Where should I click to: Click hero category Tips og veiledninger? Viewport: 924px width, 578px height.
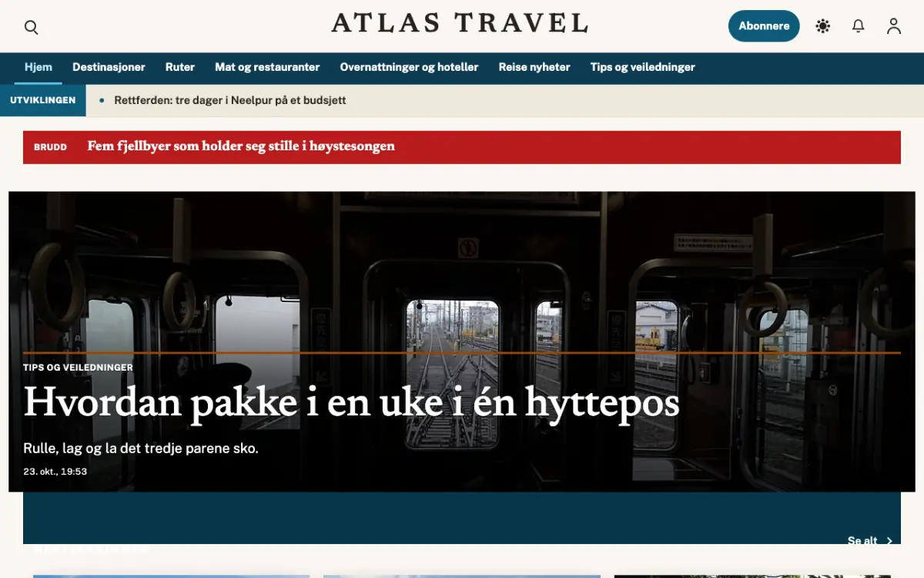[x=78, y=368]
